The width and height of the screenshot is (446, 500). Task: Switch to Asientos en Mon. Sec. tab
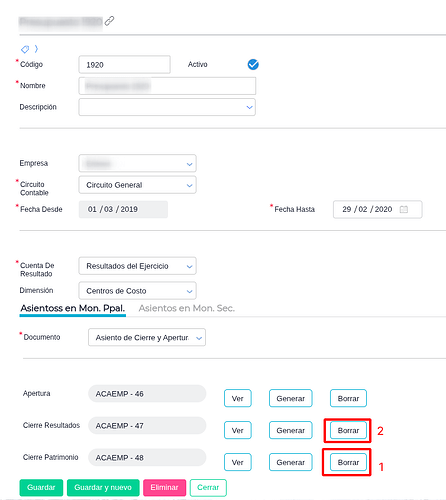[187, 308]
